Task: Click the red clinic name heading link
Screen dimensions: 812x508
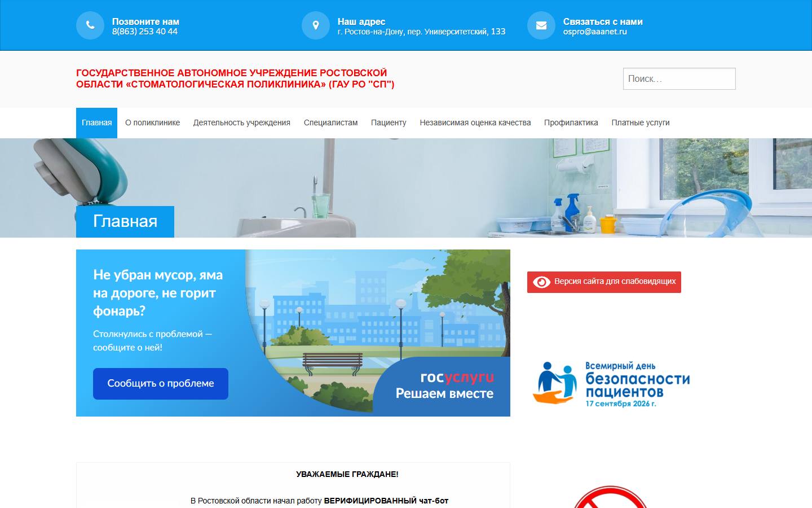Action: pos(235,78)
